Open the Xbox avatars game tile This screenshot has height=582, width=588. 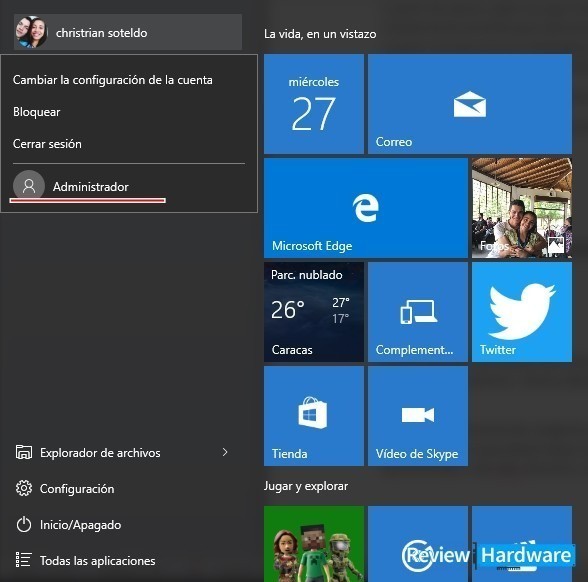click(314, 544)
